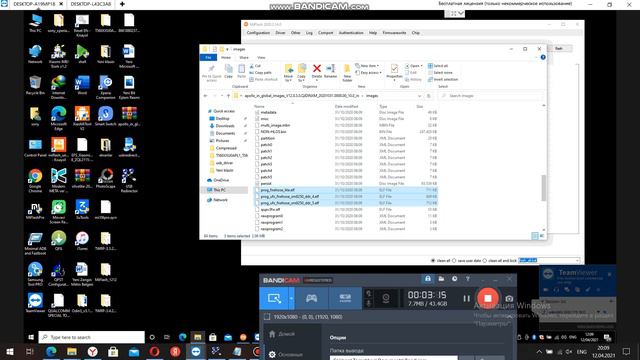Sort files by Name column
This screenshot has height=360, width=640.
259,106
